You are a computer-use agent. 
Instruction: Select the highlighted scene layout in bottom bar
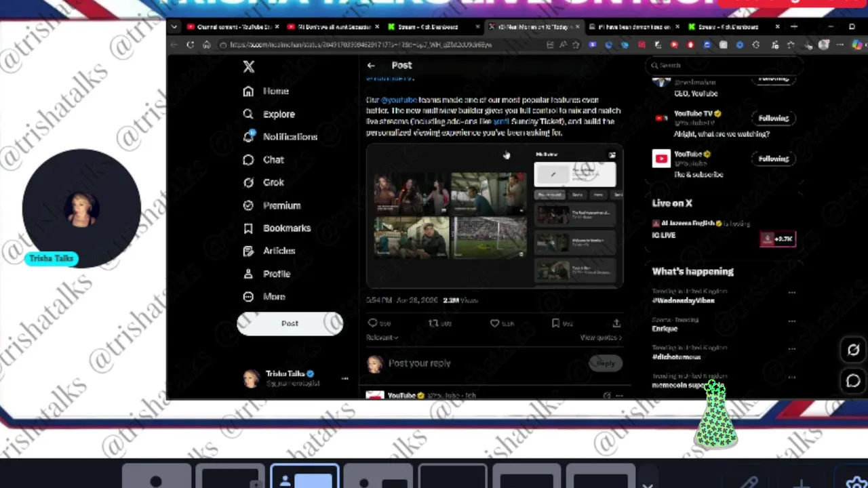pos(304,476)
